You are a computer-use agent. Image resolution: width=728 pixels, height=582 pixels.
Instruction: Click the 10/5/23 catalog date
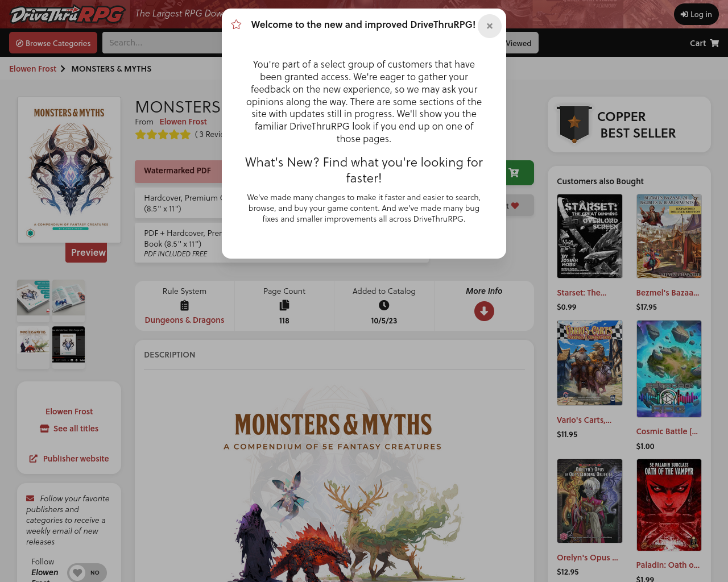click(384, 321)
